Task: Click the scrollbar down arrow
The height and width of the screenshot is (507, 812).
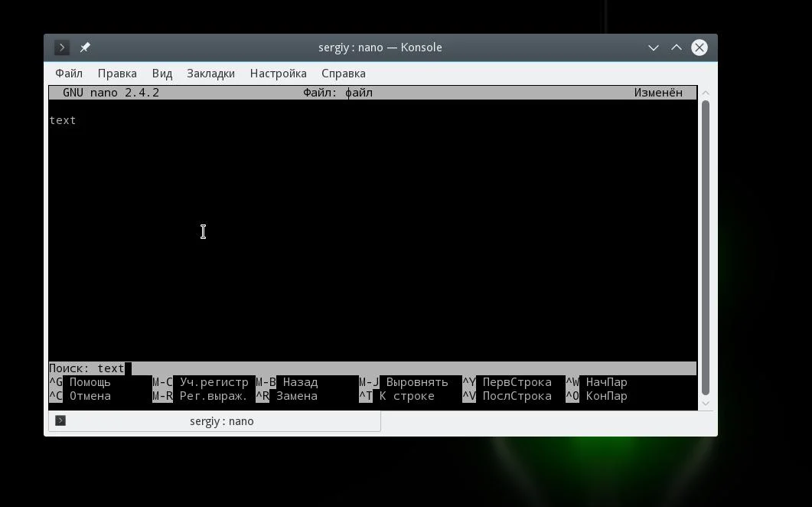Action: point(706,404)
